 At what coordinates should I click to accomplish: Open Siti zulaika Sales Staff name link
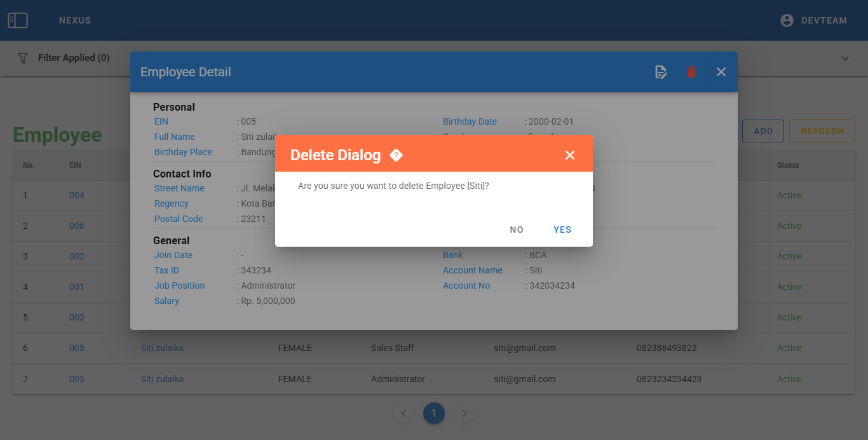(162, 348)
